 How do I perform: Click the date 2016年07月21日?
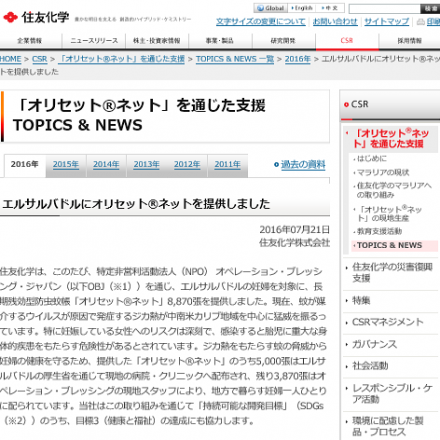295,230
